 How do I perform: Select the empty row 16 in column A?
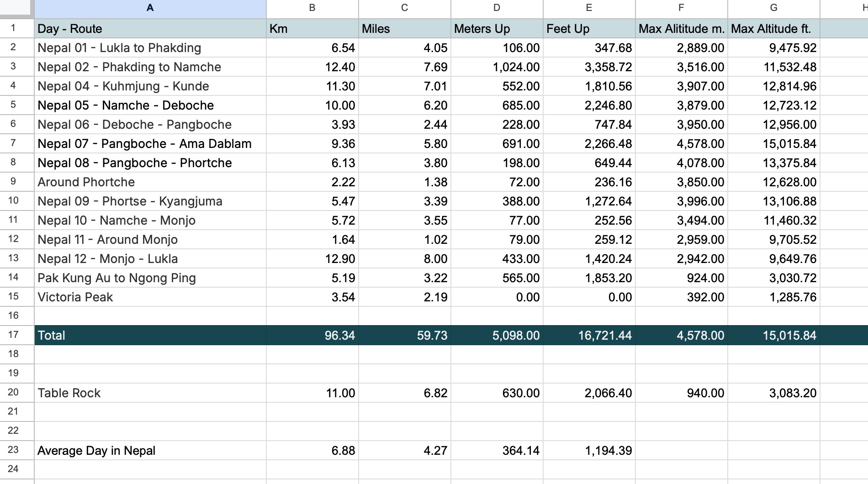coord(150,316)
